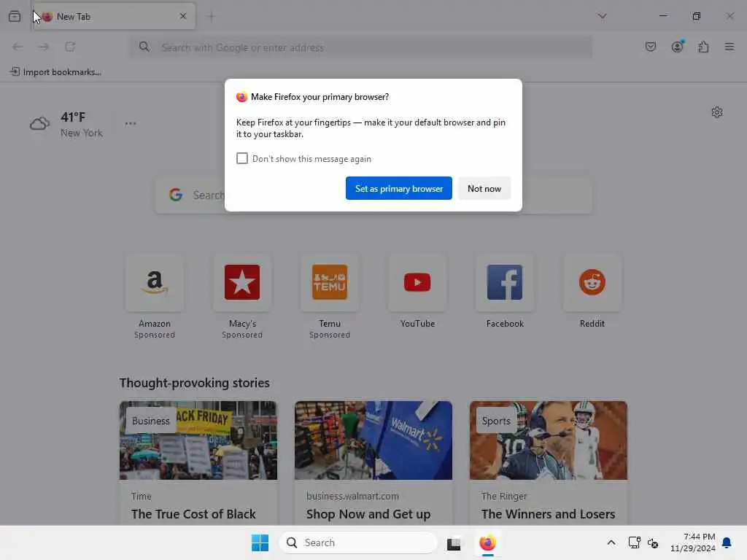Open the weather widget for New York
Viewport: 747px width, 560px height.
[66, 124]
